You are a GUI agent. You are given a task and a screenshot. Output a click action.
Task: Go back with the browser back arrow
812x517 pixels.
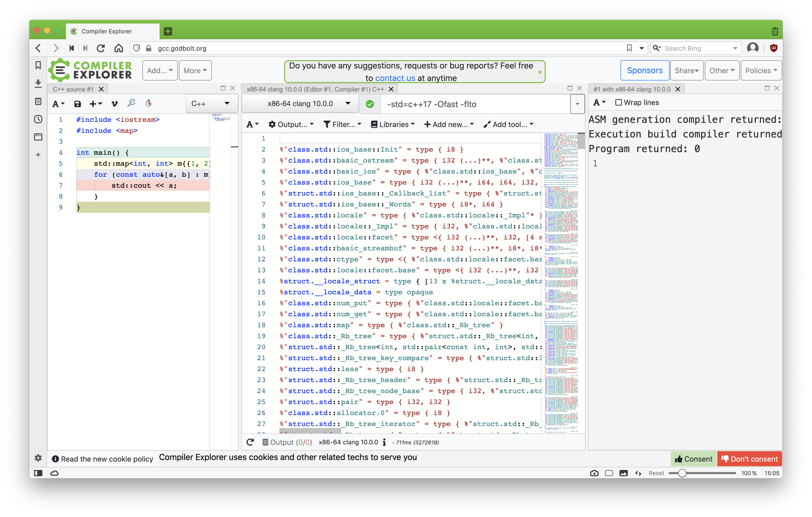coord(38,48)
